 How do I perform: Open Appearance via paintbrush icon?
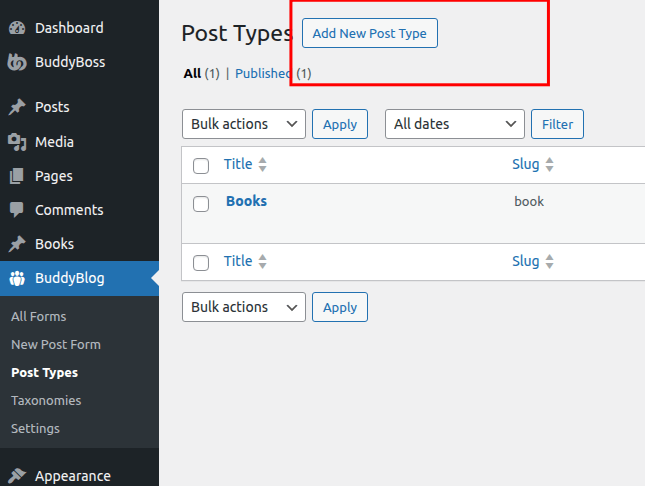point(17,476)
